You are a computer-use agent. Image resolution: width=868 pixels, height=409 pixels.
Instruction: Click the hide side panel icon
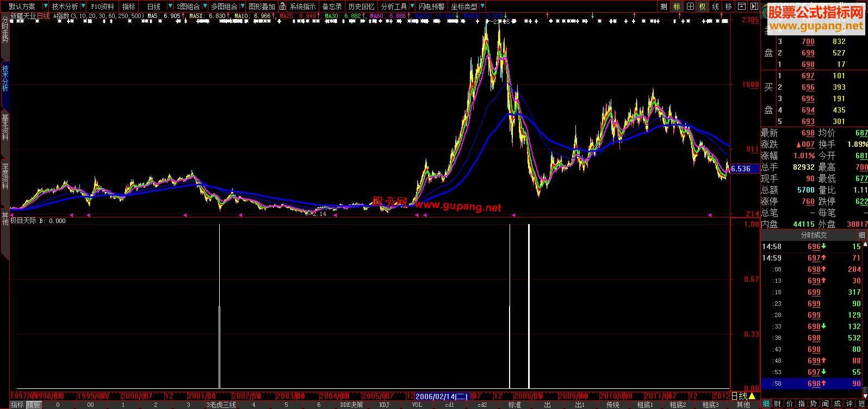click(754, 7)
